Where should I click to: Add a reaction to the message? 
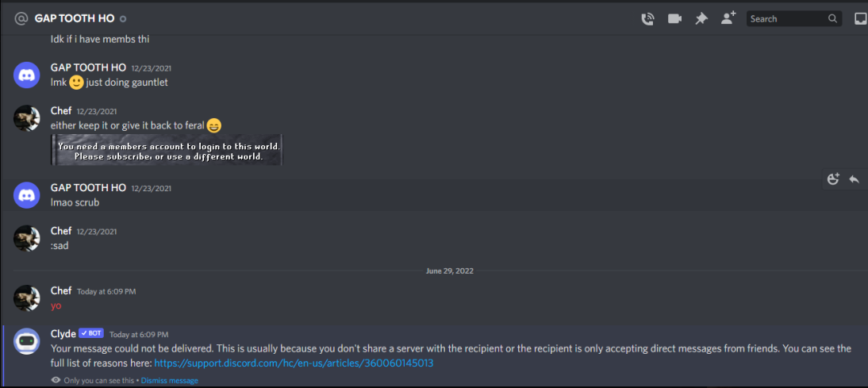pyautogui.click(x=833, y=179)
